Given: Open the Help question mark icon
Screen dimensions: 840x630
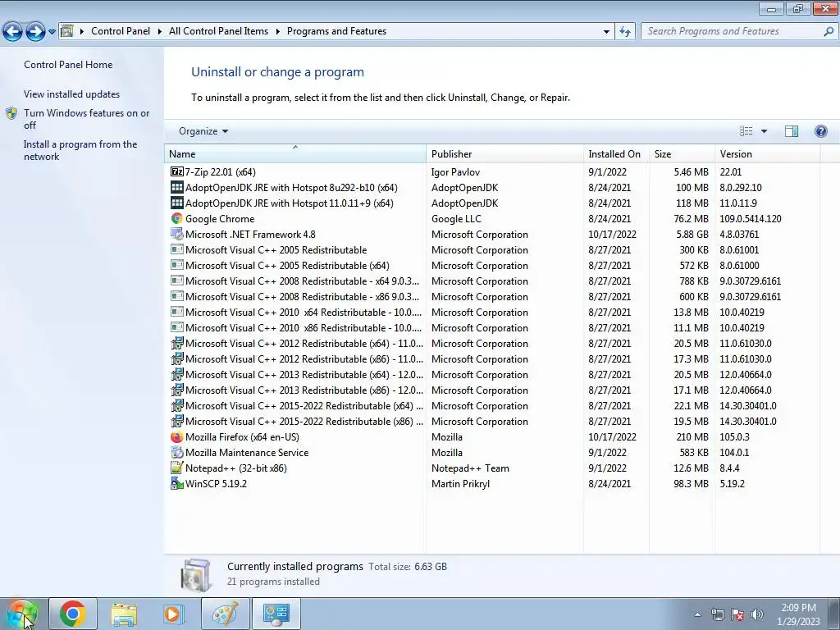Looking at the screenshot, I should 820,131.
